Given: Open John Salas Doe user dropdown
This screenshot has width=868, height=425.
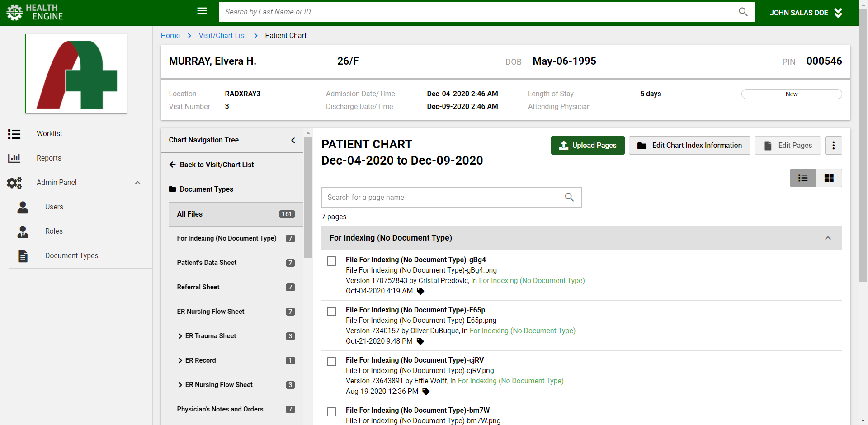Looking at the screenshot, I should [806, 13].
